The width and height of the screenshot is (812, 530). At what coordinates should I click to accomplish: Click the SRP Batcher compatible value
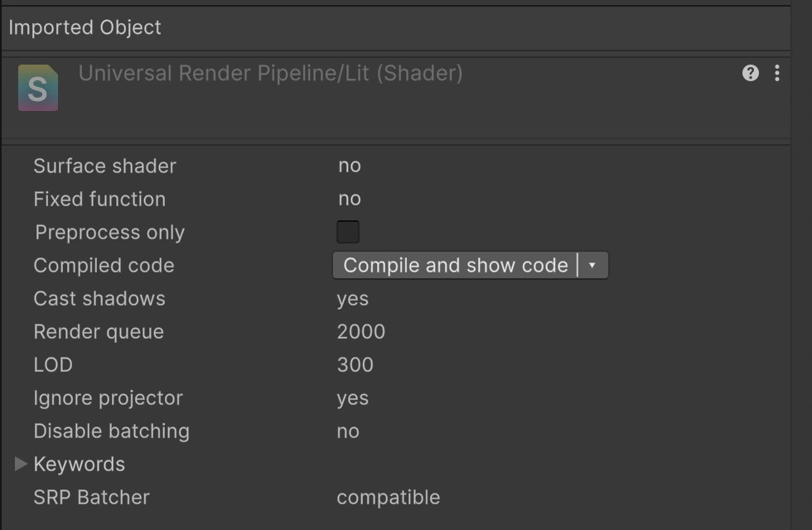click(389, 498)
